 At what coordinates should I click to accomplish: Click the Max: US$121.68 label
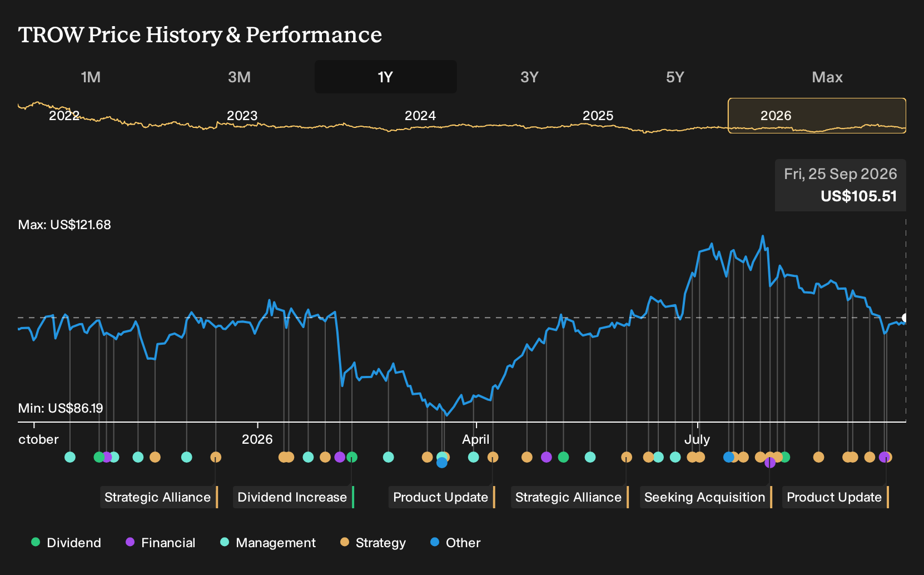pyautogui.click(x=64, y=225)
